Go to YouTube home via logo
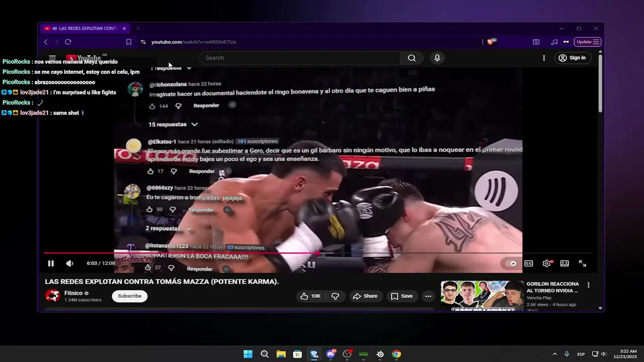This screenshot has width=644, height=362. pyautogui.click(x=84, y=58)
